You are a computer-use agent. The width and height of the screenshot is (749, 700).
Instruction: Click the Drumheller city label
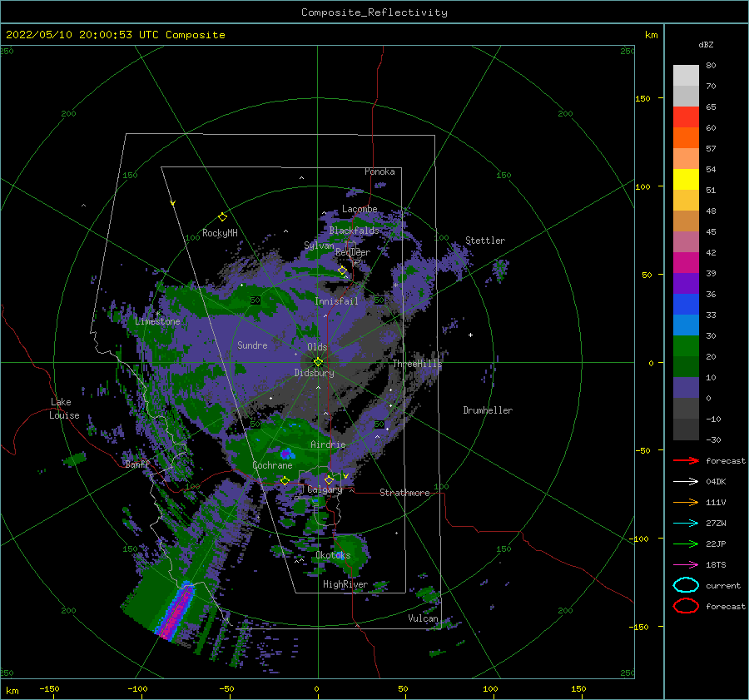488,410
